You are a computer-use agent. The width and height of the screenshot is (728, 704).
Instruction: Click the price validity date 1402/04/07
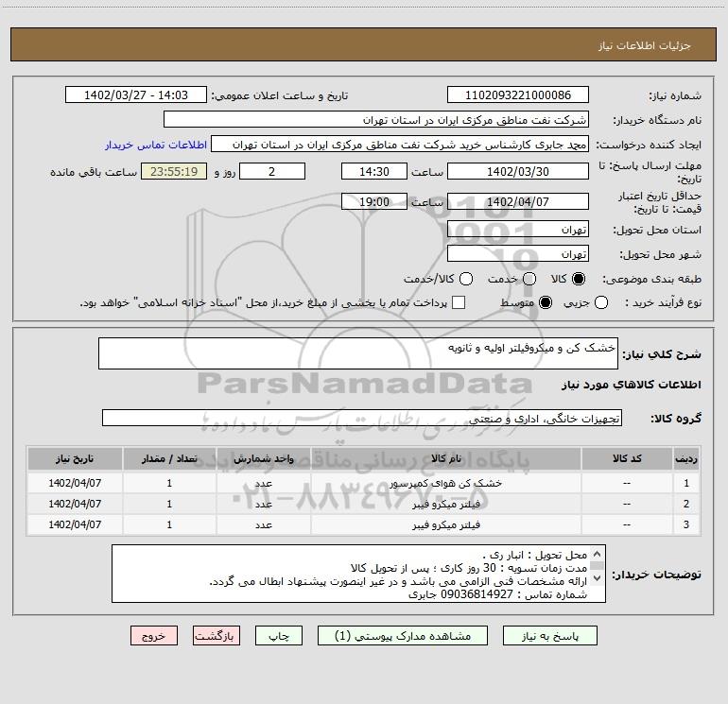518,202
